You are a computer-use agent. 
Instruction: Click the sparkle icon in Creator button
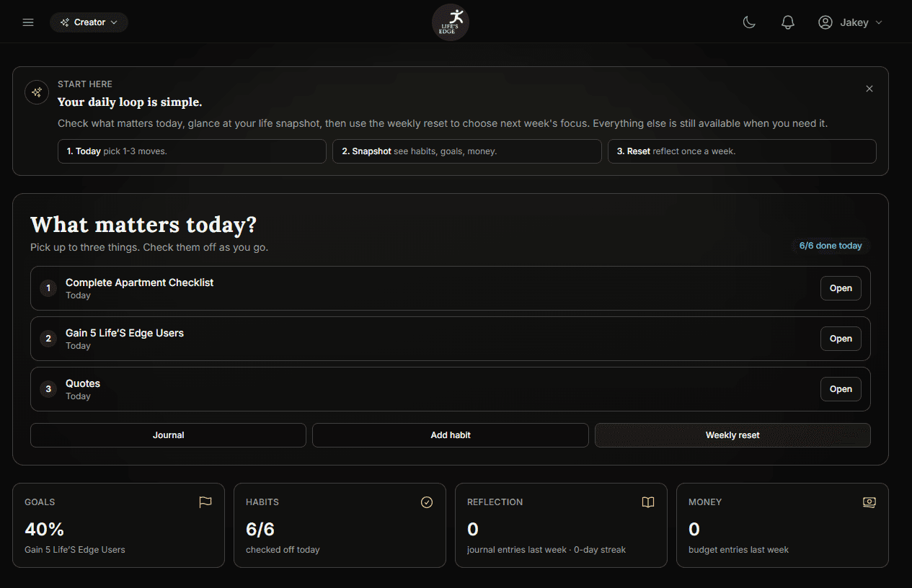point(65,22)
